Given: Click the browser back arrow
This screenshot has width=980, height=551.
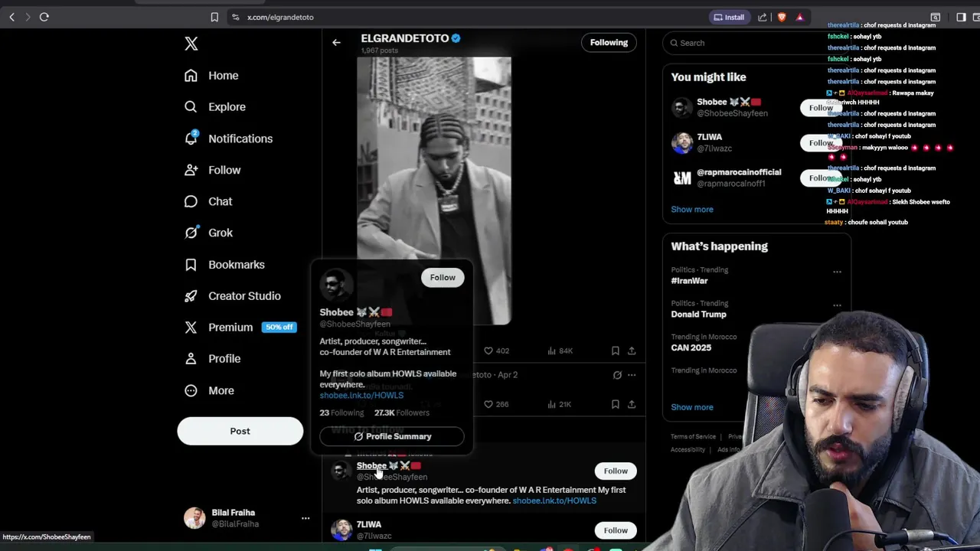Looking at the screenshot, I should coord(11,17).
